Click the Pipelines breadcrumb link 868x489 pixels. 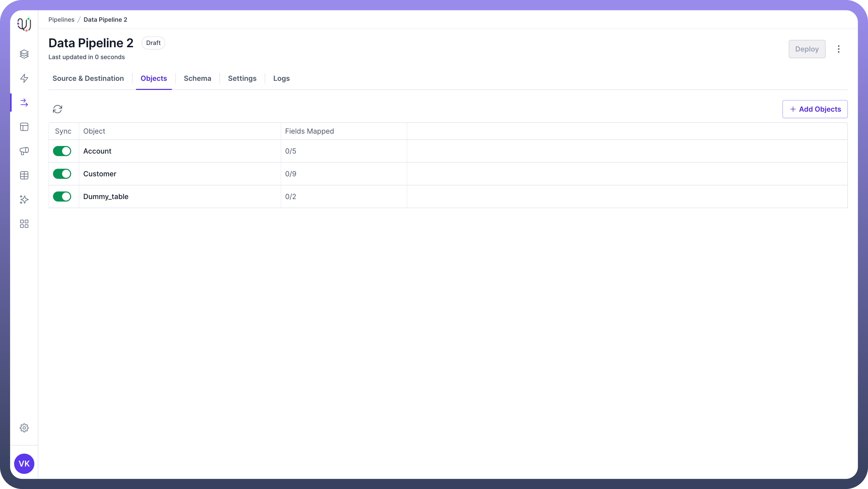pyautogui.click(x=61, y=20)
